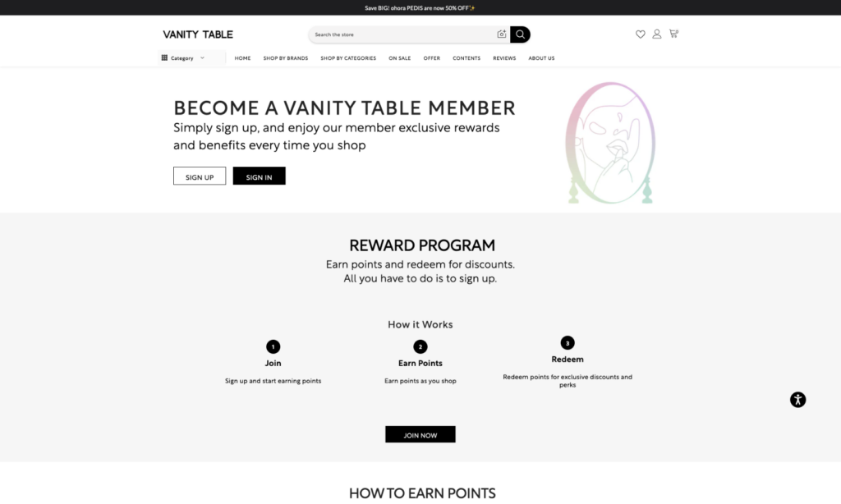The image size is (841, 504).
Task: Click the Vanity Table logo
Action: (198, 34)
